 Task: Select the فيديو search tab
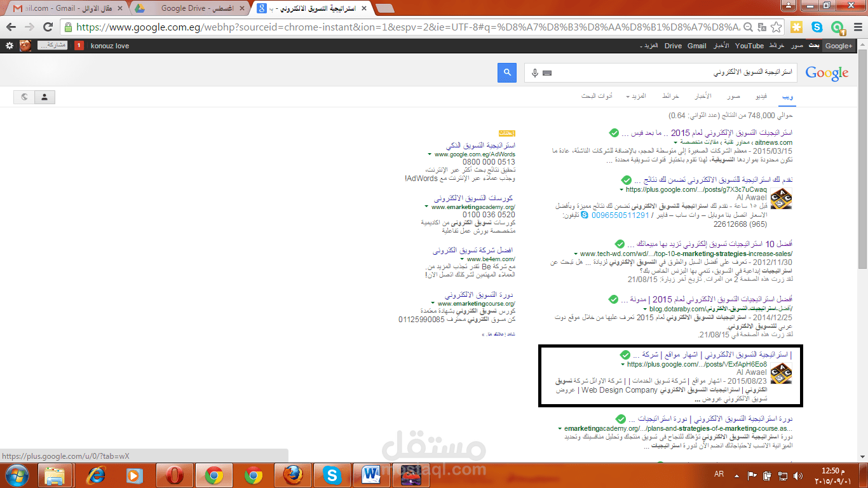760,96
